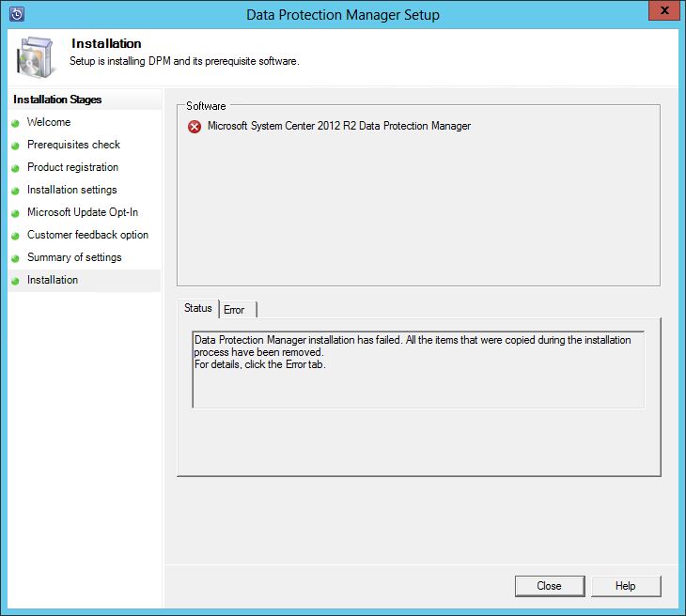The height and width of the screenshot is (616, 686).
Task: Click green dot next to Summary of settings
Action: point(15,258)
